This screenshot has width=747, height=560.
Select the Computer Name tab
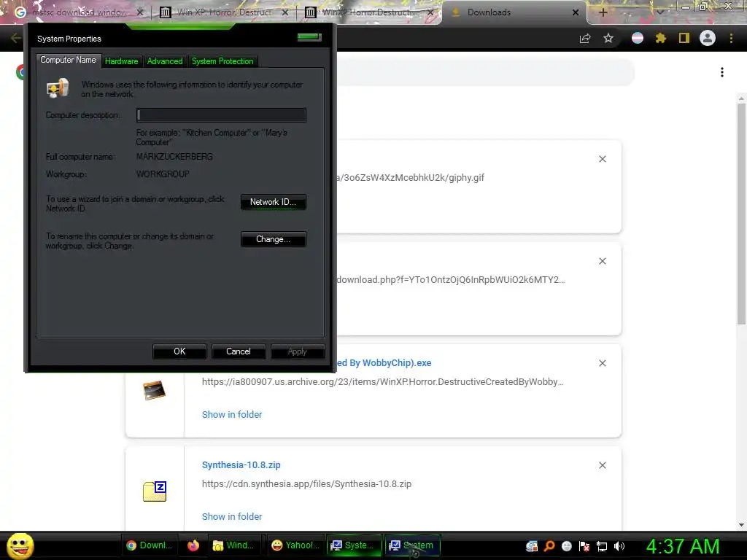pyautogui.click(x=68, y=60)
